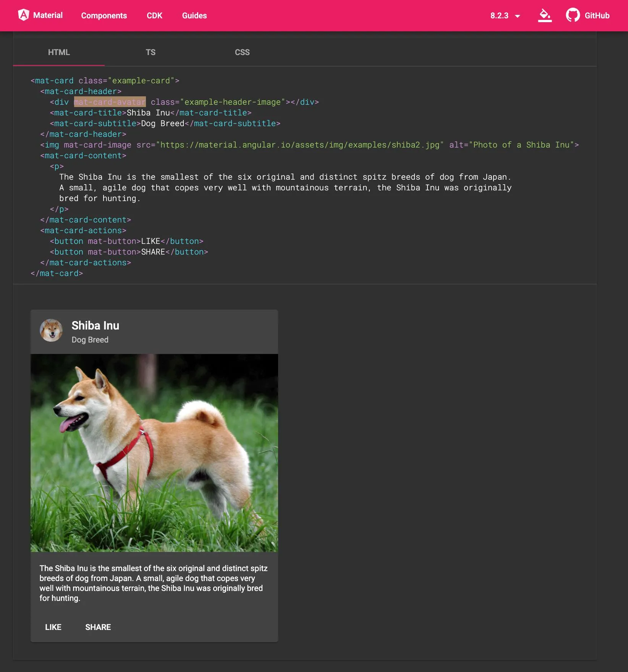Open the theme picker paint bucket icon
This screenshot has width=628, height=672.
(x=545, y=15)
